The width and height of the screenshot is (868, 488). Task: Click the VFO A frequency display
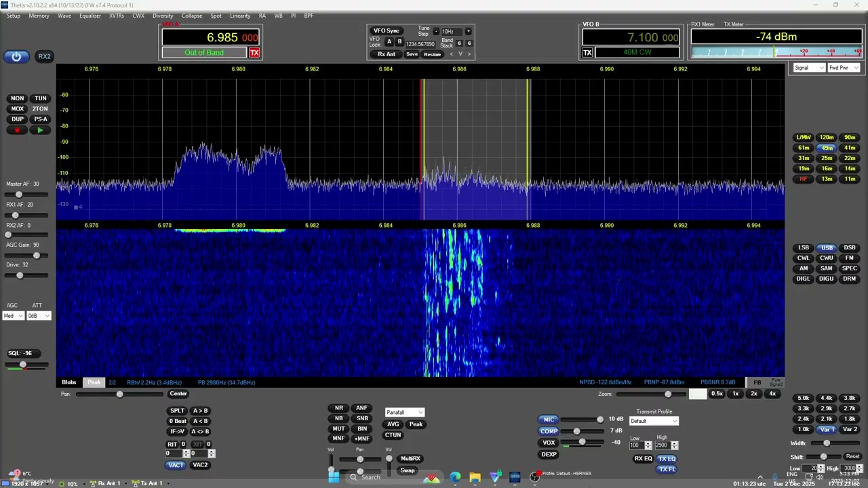[x=211, y=37]
